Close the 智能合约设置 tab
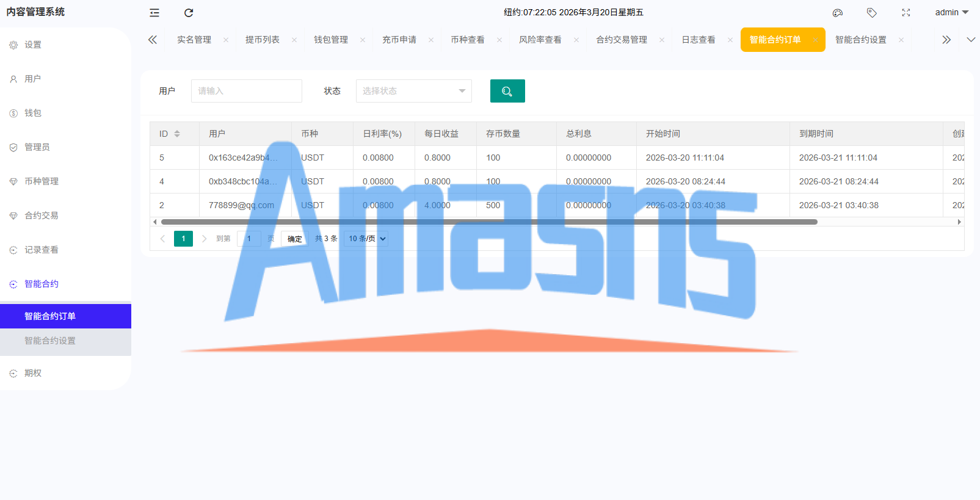This screenshot has width=980, height=500. tap(901, 40)
